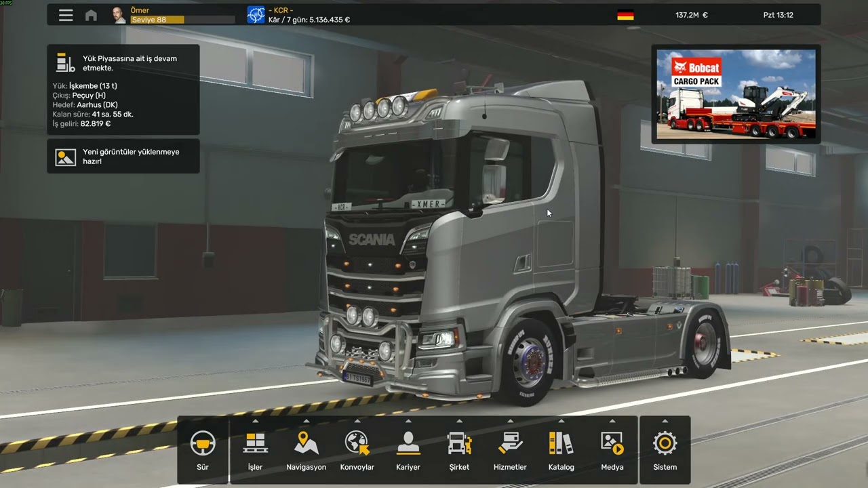Expand the Medya submenu arrow
868x488 pixels.
click(612, 421)
